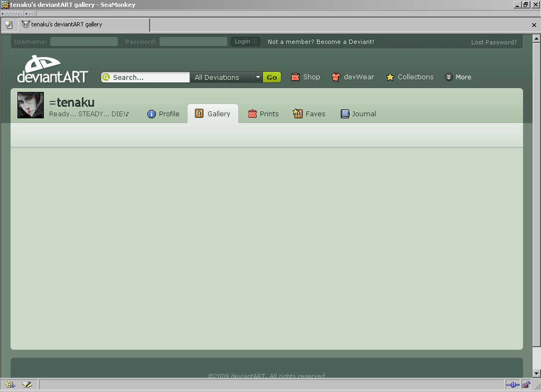Expand the second collapsed toolbar grippy
The height and width of the screenshot is (392, 541).
coord(30,14)
